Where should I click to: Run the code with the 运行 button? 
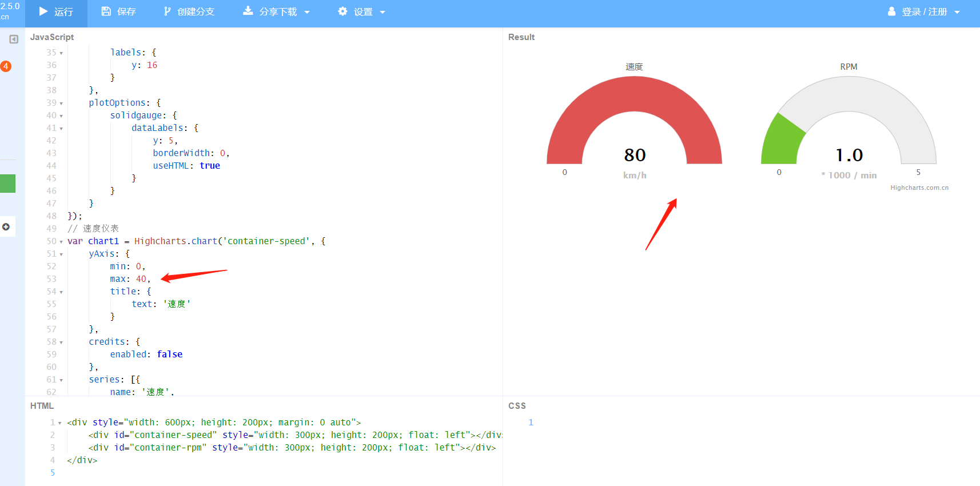point(56,11)
